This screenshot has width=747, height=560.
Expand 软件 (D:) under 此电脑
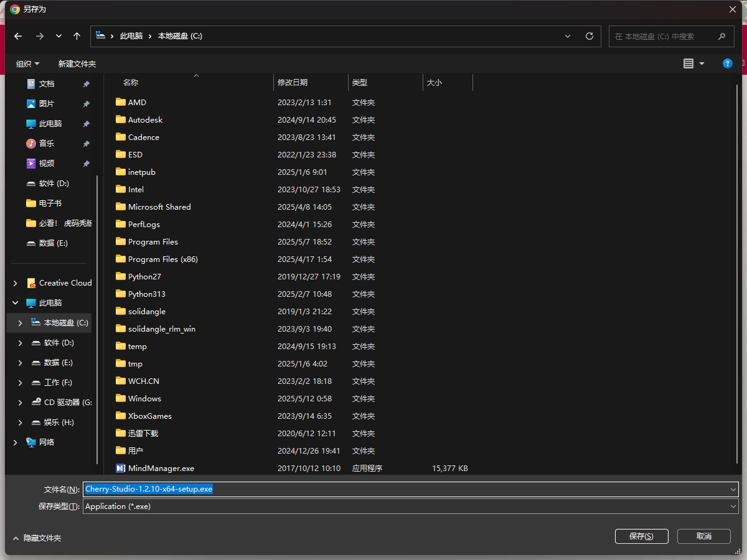point(21,343)
